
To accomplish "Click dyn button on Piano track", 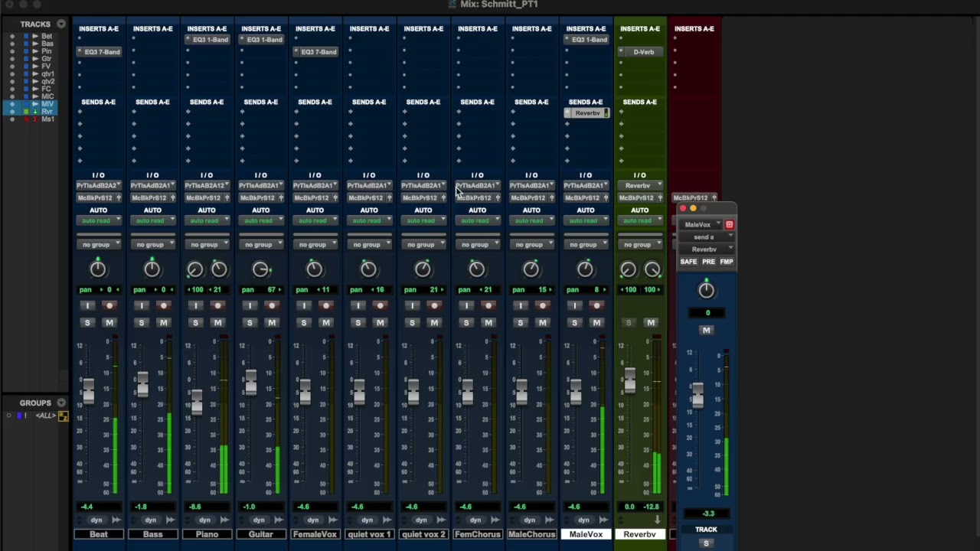I will coord(206,520).
